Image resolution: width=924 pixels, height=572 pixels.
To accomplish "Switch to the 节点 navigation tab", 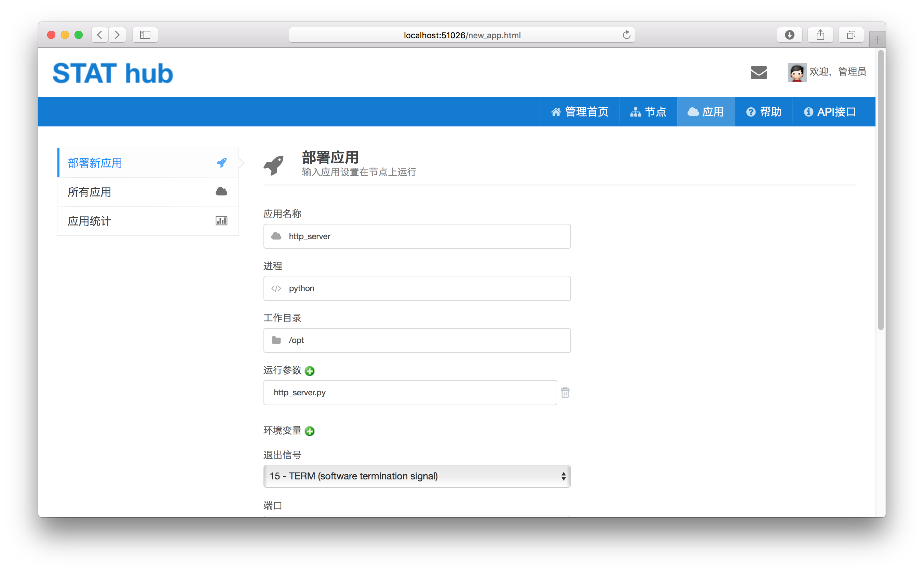I will pyautogui.click(x=648, y=112).
